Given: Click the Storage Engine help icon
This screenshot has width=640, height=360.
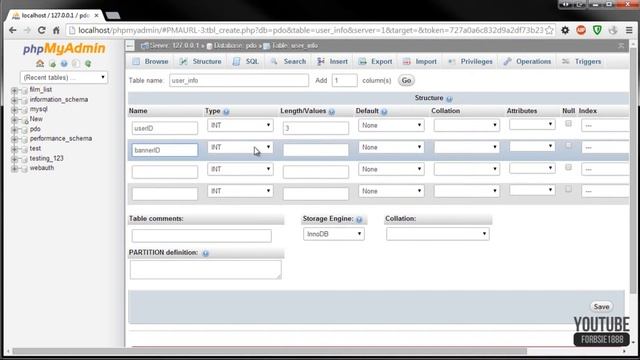Looking at the screenshot, I should coord(359,220).
